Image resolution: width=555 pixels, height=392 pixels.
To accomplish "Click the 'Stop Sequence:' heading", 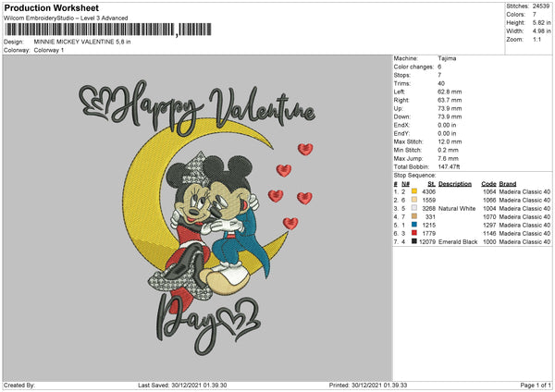I will click(414, 175).
